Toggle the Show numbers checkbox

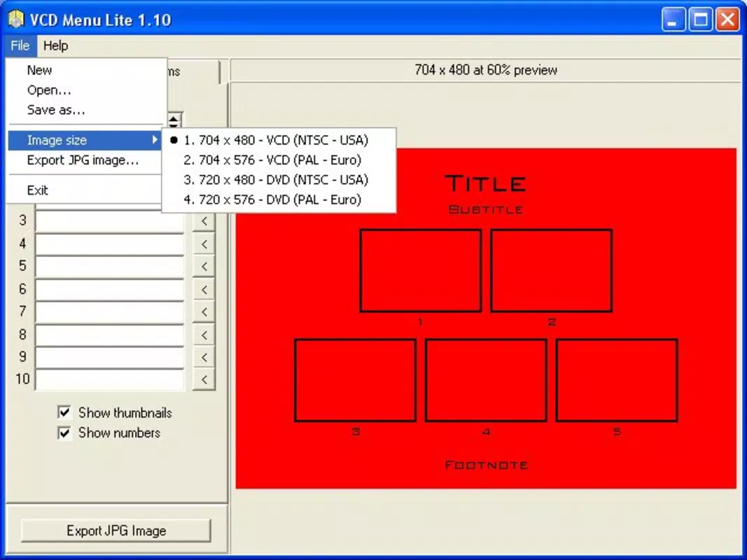tap(64, 433)
